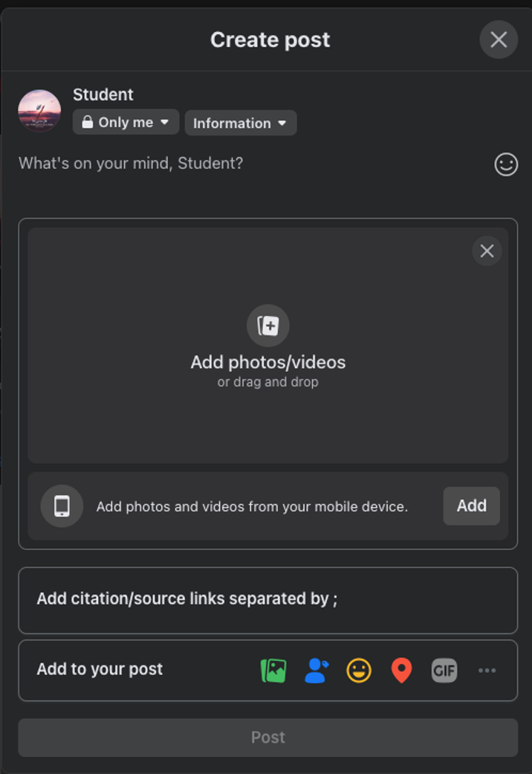
Task: Click the Add photos/videos drop zone text
Action: [267, 363]
